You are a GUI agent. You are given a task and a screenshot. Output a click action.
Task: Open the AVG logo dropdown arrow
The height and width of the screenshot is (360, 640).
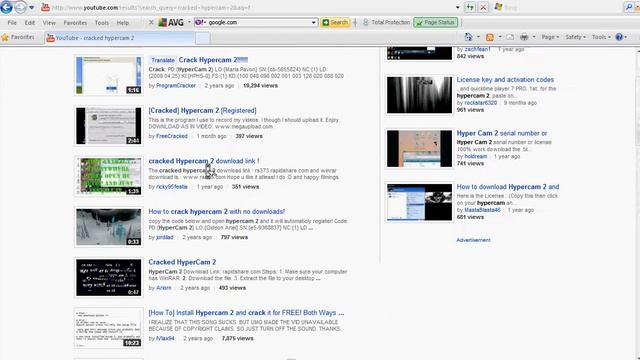point(189,22)
